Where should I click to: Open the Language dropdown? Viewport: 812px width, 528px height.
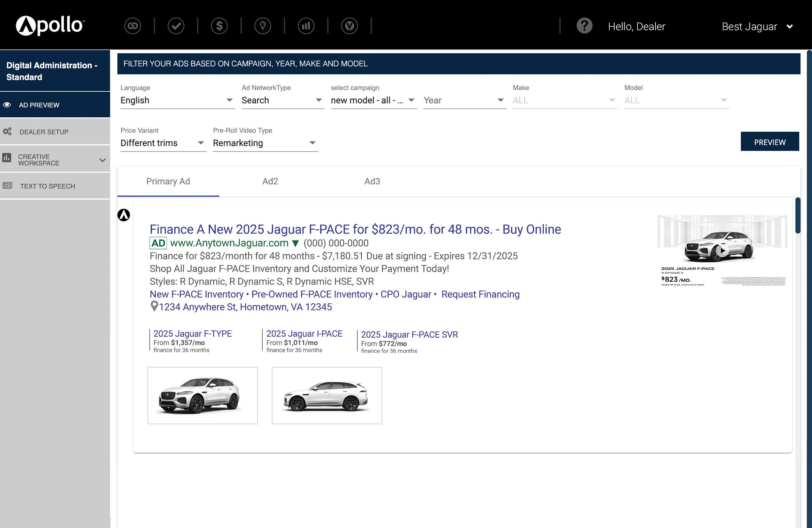coord(178,100)
